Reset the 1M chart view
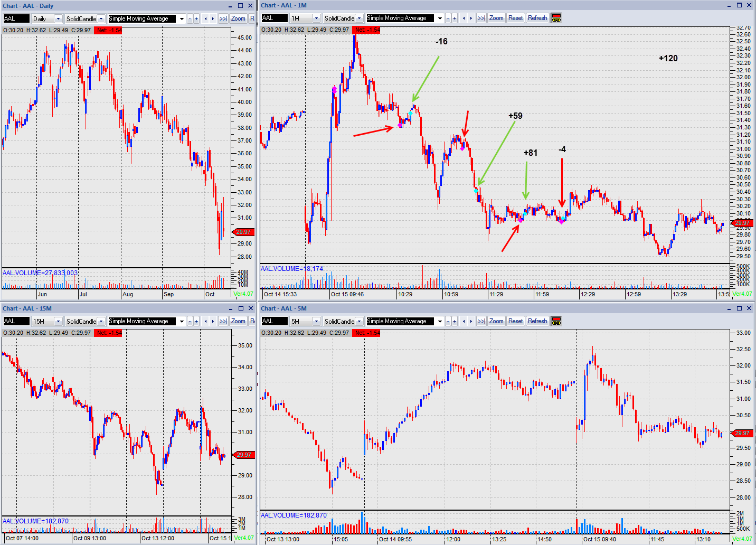 [516, 18]
